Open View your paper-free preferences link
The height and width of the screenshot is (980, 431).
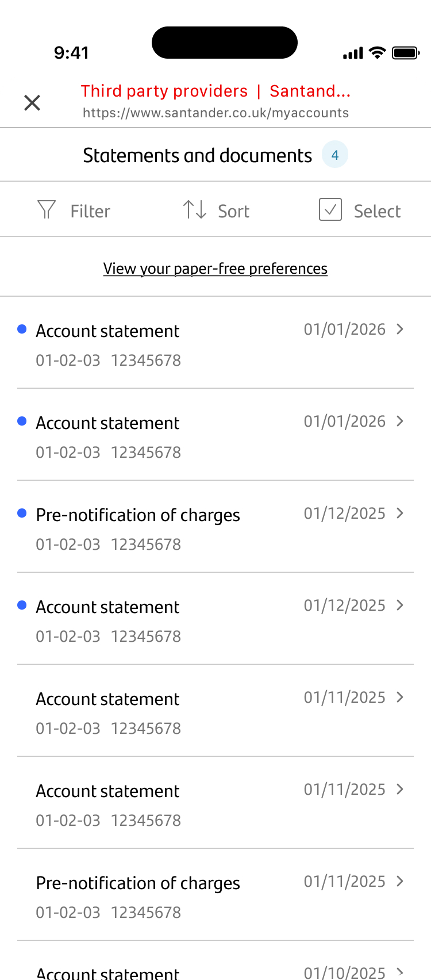(x=215, y=269)
